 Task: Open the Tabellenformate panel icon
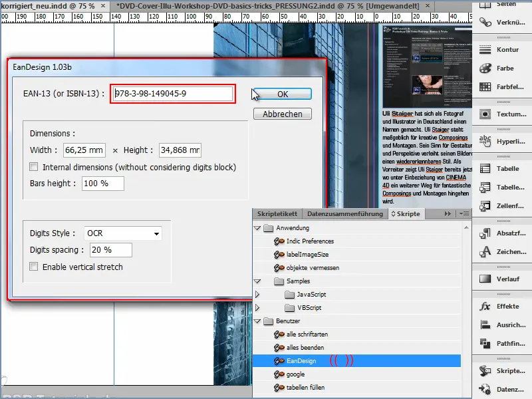[x=485, y=188]
